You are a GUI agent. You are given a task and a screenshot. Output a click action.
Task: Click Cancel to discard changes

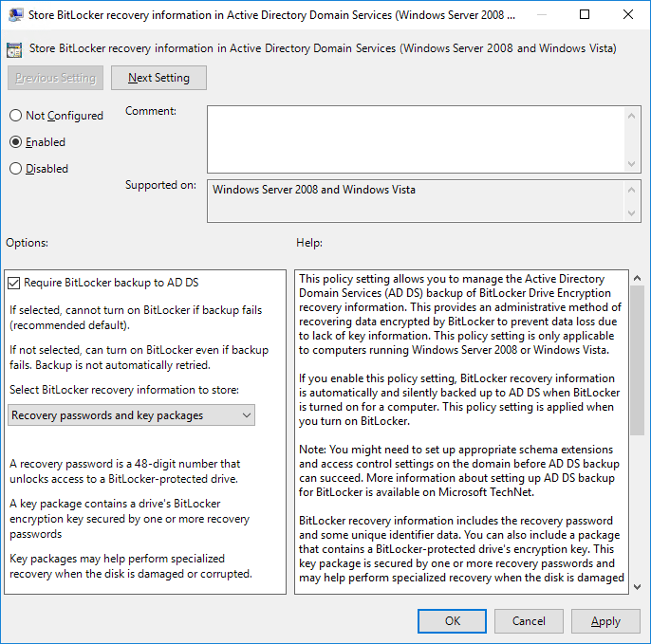click(529, 621)
